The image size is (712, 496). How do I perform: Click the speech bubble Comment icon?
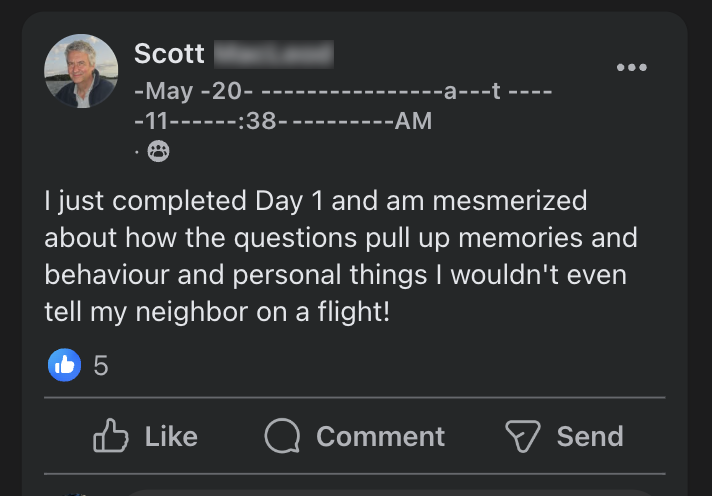pyautogui.click(x=282, y=436)
